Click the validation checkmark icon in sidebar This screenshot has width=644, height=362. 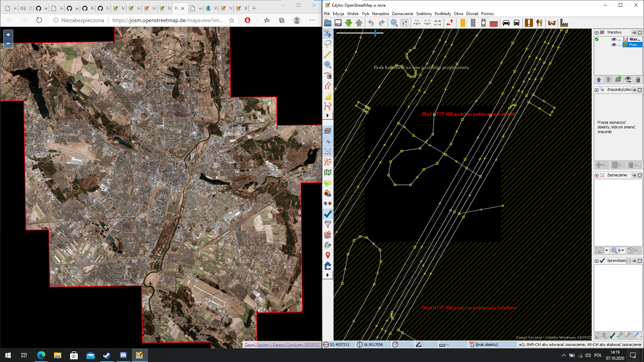[328, 214]
